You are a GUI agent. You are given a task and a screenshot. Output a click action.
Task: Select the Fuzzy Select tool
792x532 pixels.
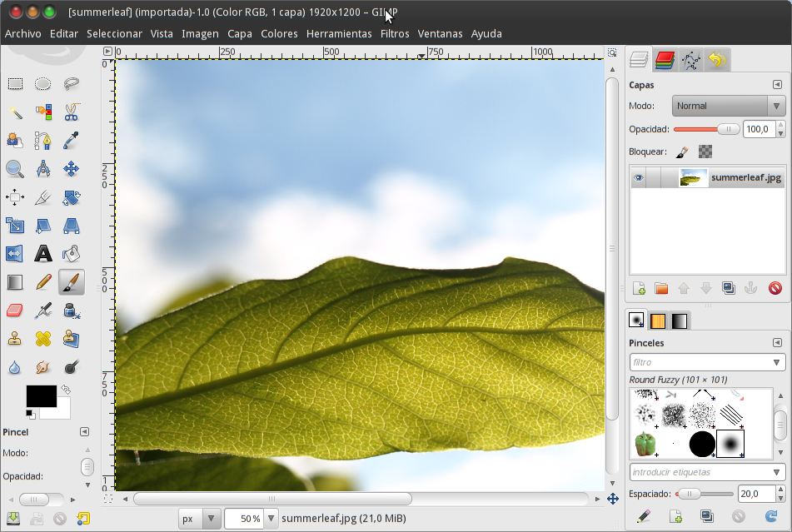(x=14, y=112)
